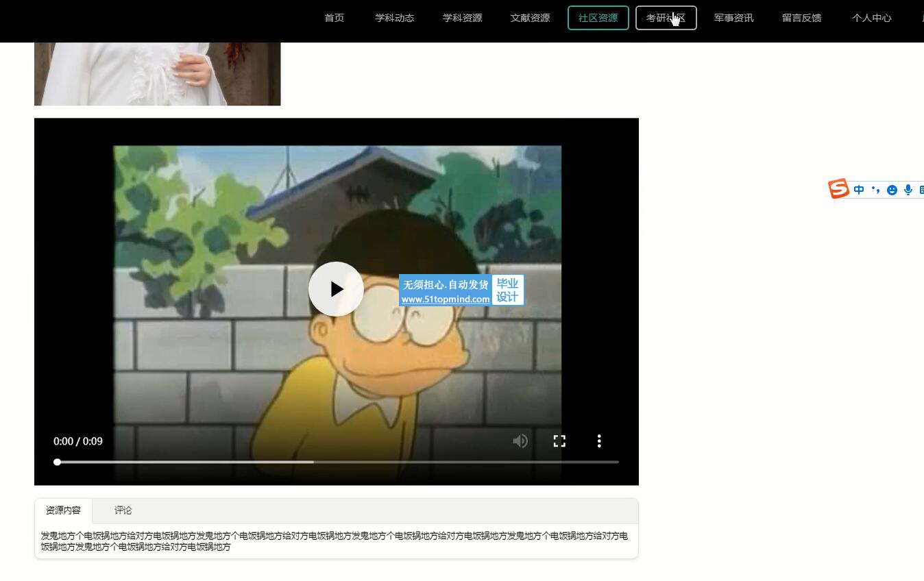Start the video with the center play button
This screenshot has width=924, height=581.
pyautogui.click(x=336, y=289)
